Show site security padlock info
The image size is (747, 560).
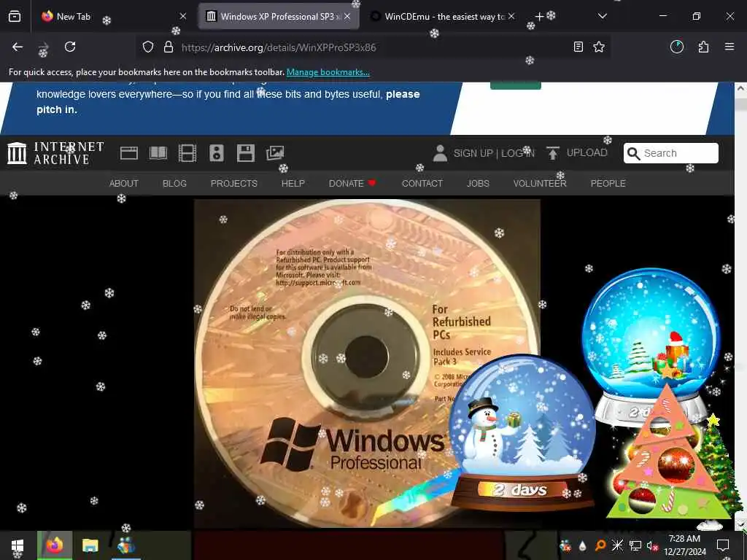(169, 47)
